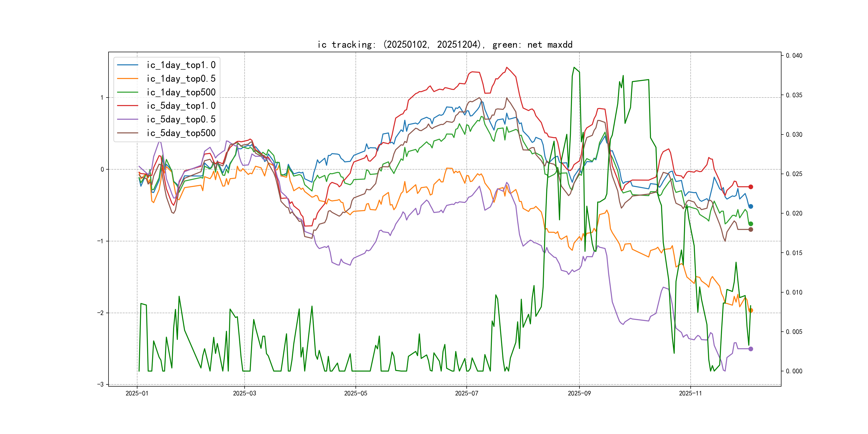Click the red endpoint dot marker
Image resolution: width=868 pixels, height=434 pixels.
tap(751, 187)
